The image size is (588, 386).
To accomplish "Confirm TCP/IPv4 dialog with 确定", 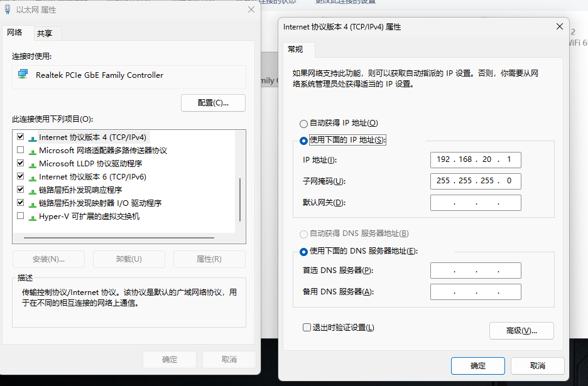I will [477, 366].
